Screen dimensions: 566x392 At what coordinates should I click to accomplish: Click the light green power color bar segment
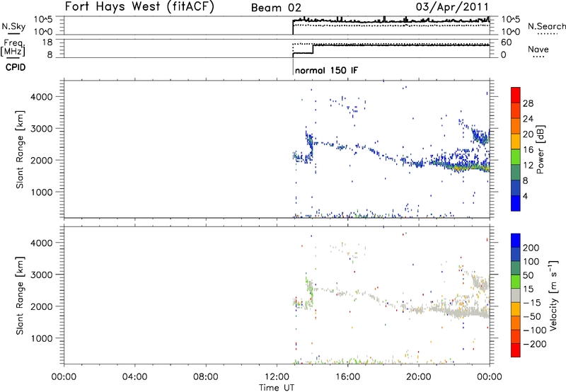(x=516, y=157)
